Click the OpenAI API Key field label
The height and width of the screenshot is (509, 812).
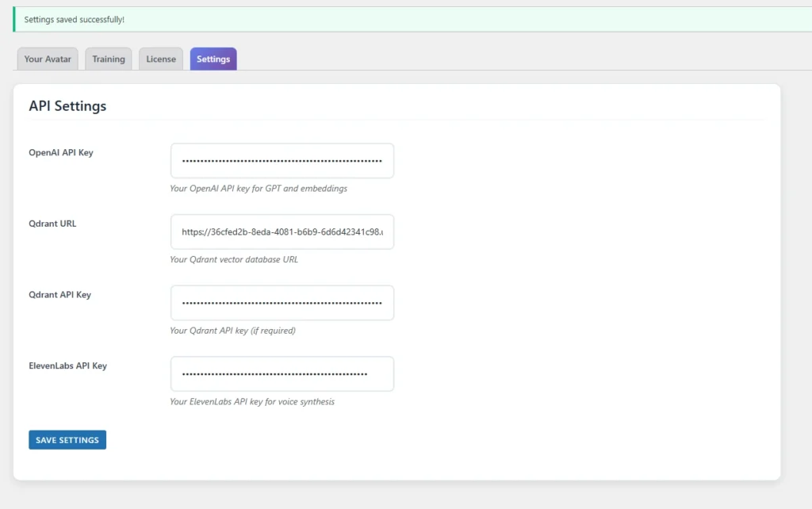61,152
